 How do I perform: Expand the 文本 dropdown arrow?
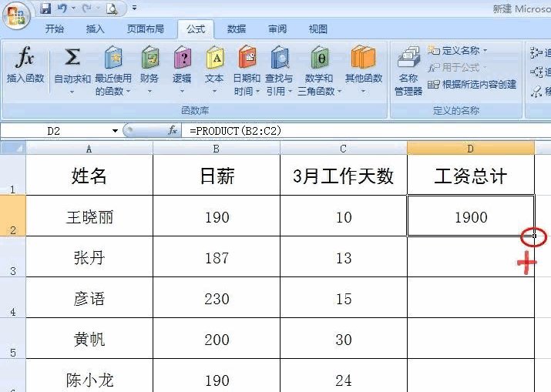point(214,92)
